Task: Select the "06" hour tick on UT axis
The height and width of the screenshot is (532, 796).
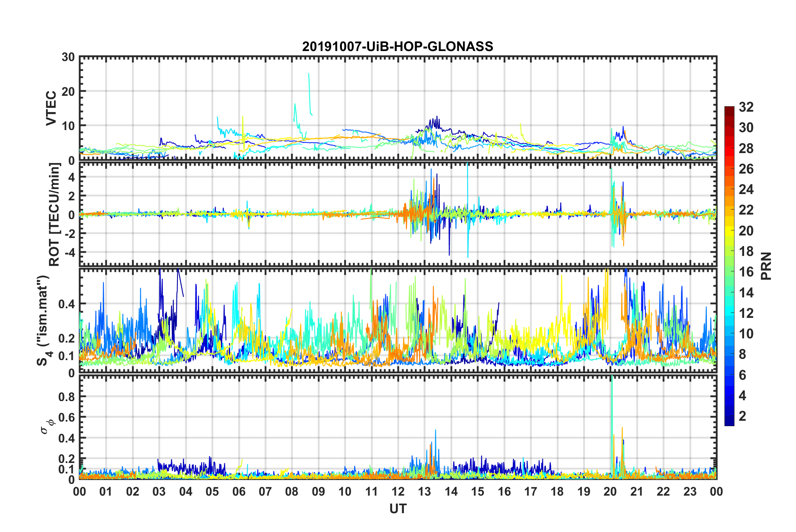Action: click(239, 491)
